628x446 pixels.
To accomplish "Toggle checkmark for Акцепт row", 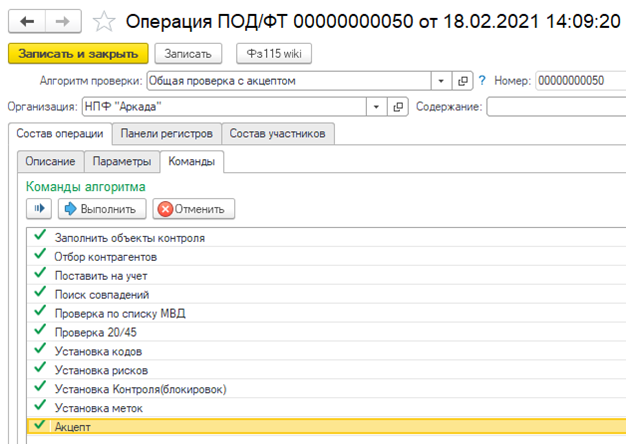I will tap(40, 424).
